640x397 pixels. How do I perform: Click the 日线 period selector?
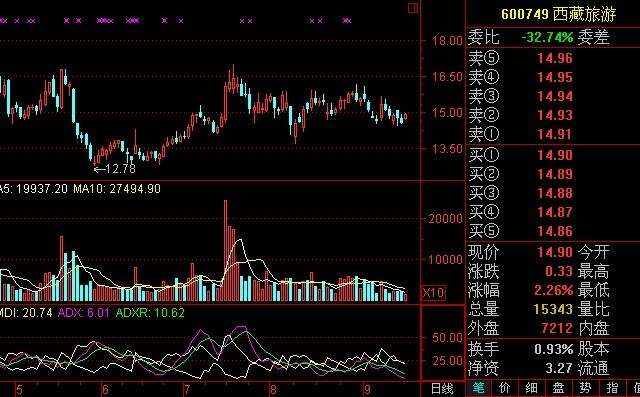click(x=442, y=388)
